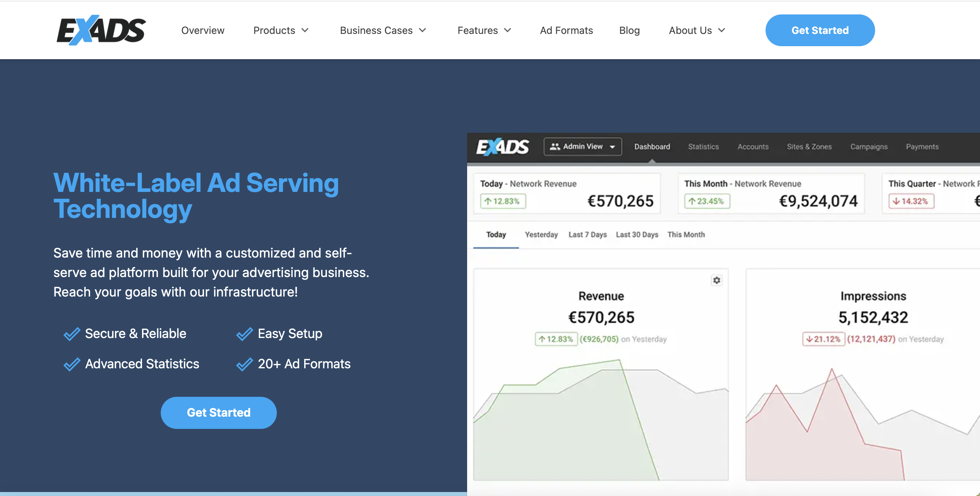Click checkmark icon beside Secure & Reliable
980x496 pixels.
72,334
